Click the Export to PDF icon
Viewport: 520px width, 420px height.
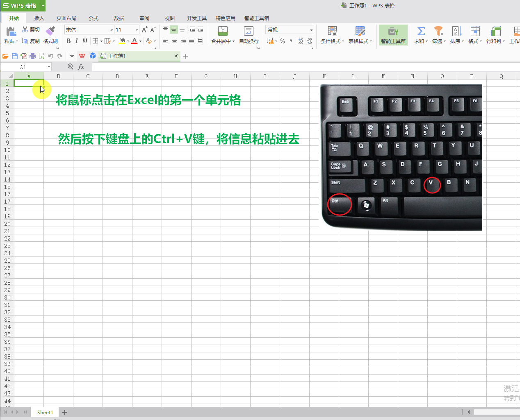pyautogui.click(x=24, y=56)
